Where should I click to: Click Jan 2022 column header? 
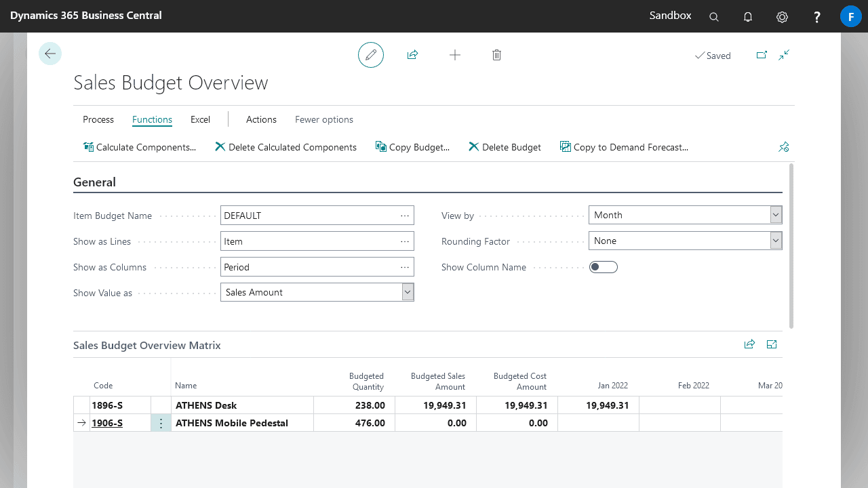point(612,385)
